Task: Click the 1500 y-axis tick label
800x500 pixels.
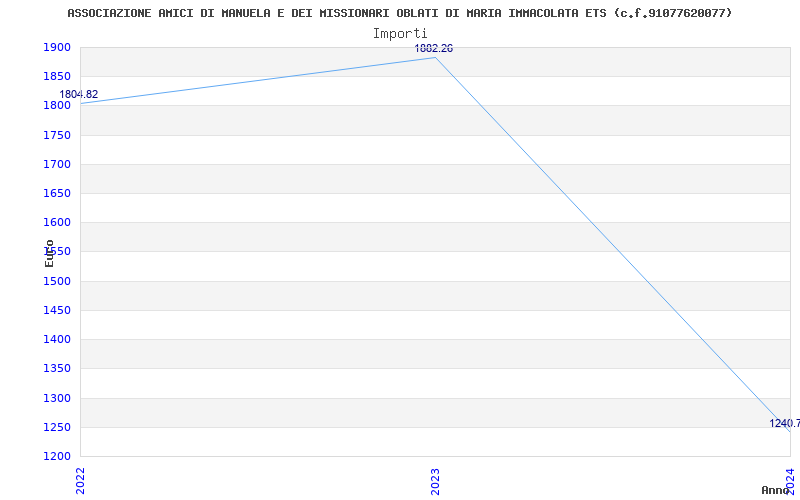Action: tap(57, 281)
